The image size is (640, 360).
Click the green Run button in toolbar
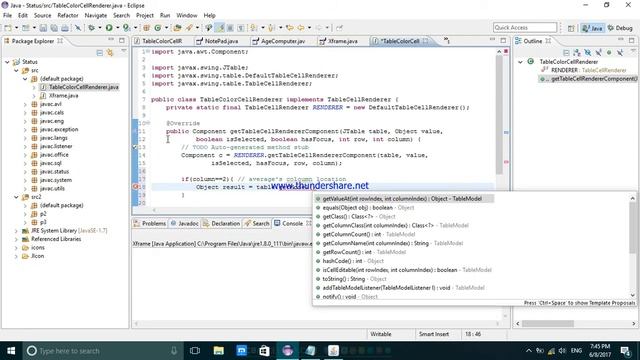(109, 28)
